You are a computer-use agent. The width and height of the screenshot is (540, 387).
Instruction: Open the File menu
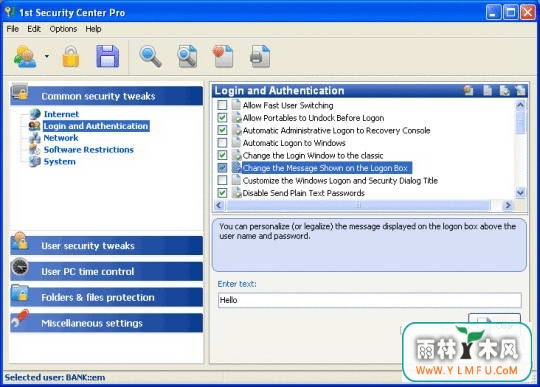point(12,29)
